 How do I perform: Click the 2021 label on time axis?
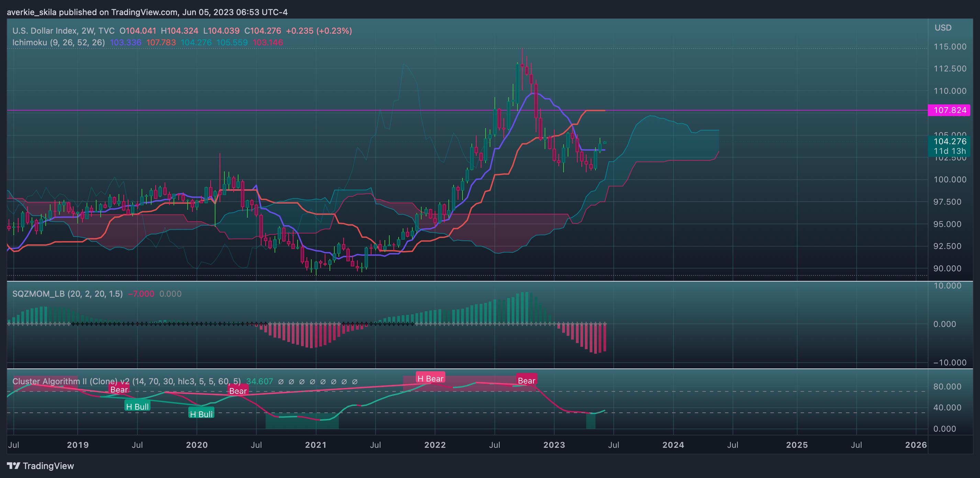[316, 445]
